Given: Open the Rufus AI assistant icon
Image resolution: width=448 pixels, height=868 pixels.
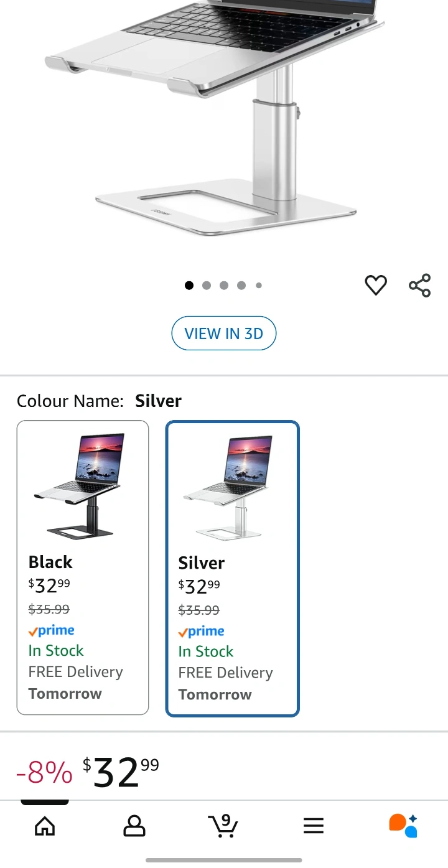Looking at the screenshot, I should click(403, 826).
